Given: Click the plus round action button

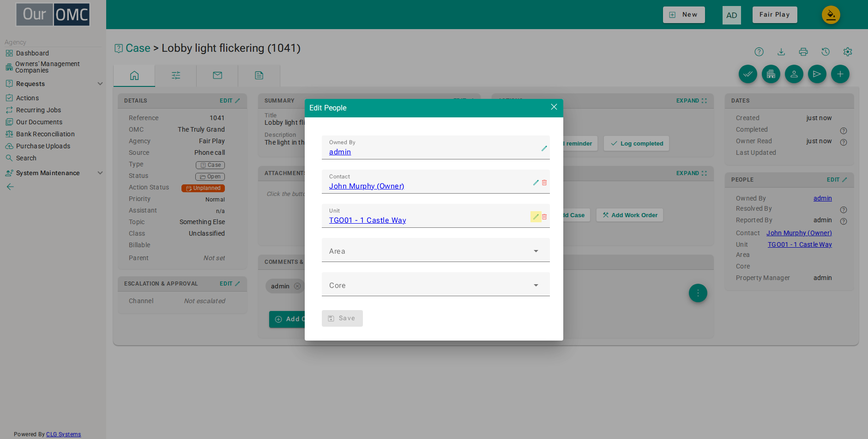Looking at the screenshot, I should [x=840, y=74].
